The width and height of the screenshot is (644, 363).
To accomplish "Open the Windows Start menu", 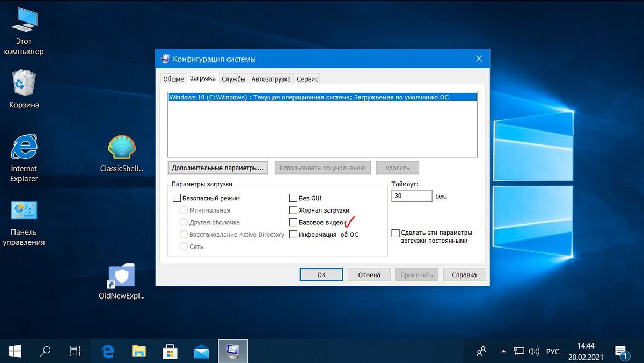I will click(x=14, y=351).
